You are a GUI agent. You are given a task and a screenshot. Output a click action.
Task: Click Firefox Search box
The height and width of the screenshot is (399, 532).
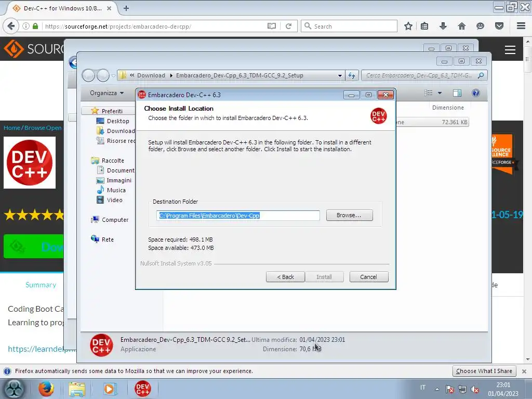[x=349, y=26]
